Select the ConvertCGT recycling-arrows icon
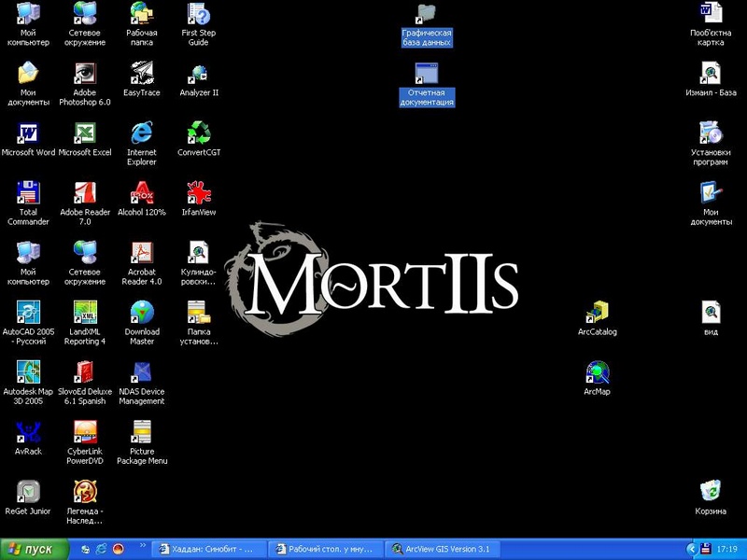This screenshot has width=747, height=560. (x=199, y=139)
